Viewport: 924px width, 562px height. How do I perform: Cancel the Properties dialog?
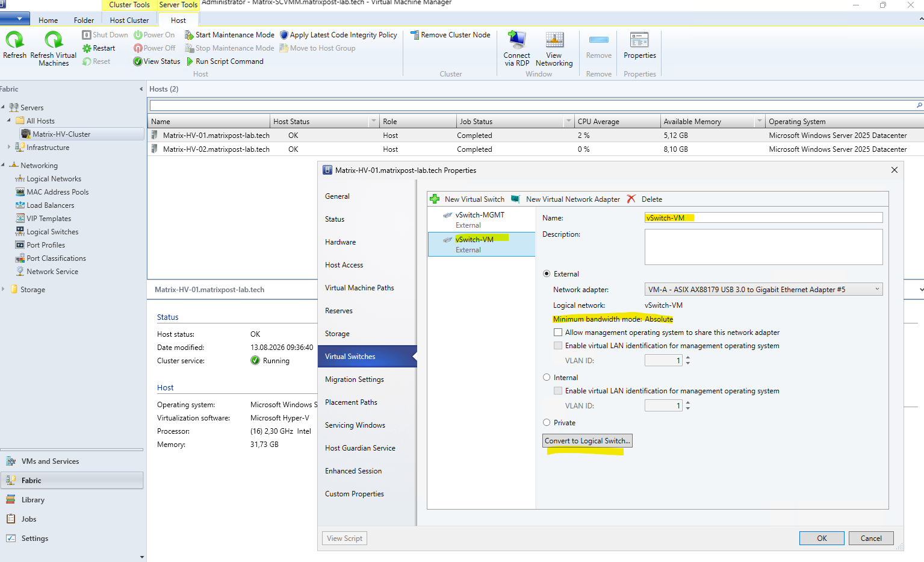pyautogui.click(x=871, y=539)
